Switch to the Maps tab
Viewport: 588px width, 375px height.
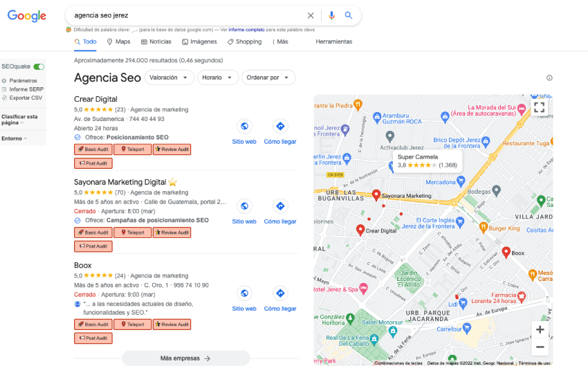[x=118, y=42]
